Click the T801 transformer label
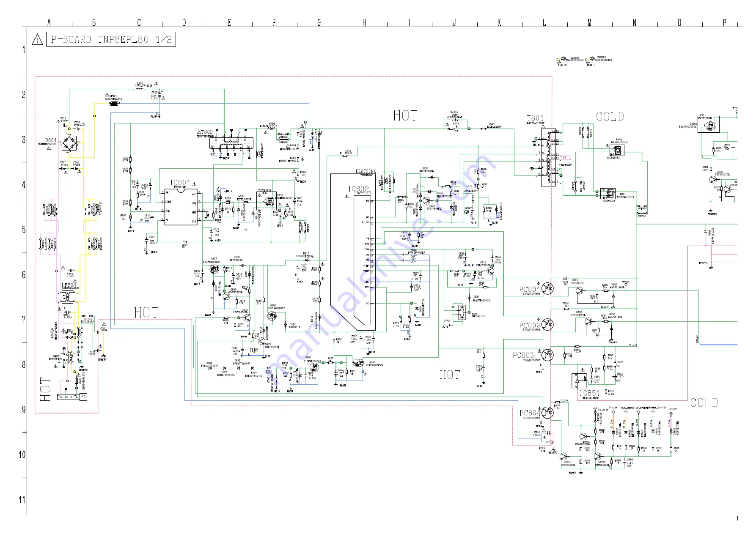This screenshot has height=534, width=756. click(535, 118)
